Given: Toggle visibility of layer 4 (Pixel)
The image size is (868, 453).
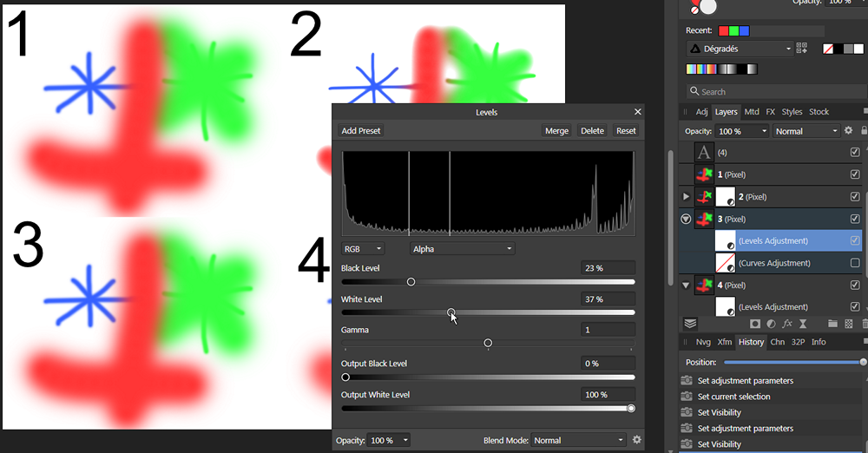Looking at the screenshot, I should (855, 286).
